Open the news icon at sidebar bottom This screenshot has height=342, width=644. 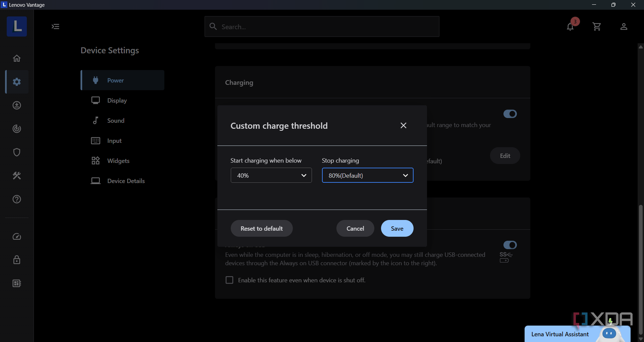17,283
